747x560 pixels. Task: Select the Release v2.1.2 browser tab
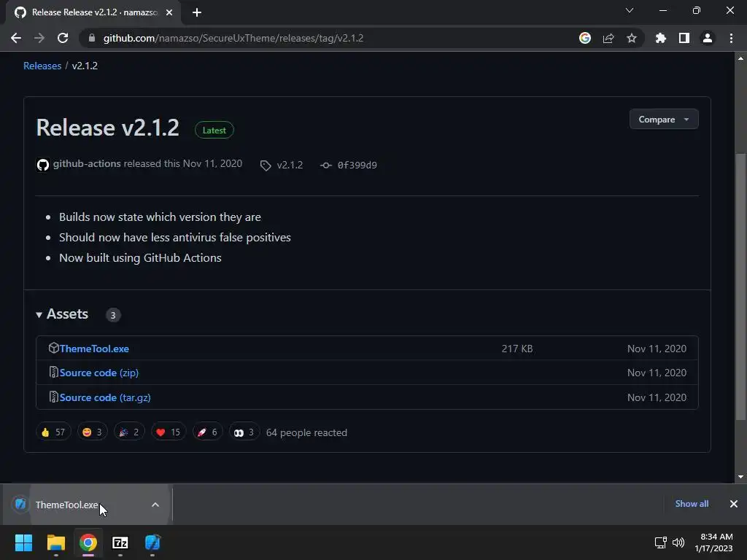click(93, 12)
